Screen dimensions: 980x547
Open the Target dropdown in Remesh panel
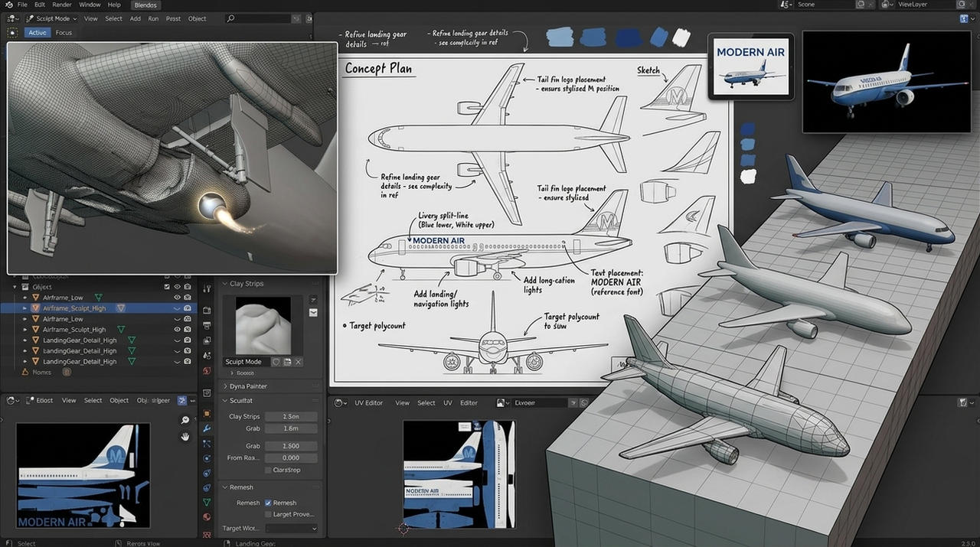(x=291, y=528)
